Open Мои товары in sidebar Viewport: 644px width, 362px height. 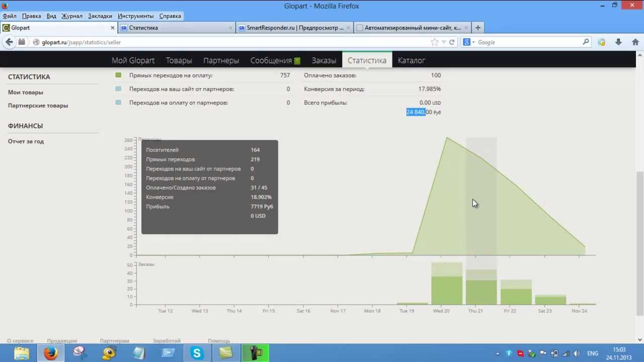coord(26,93)
